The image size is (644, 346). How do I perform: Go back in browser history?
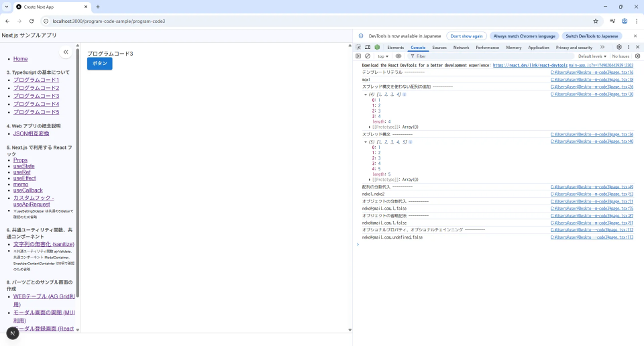click(7, 21)
